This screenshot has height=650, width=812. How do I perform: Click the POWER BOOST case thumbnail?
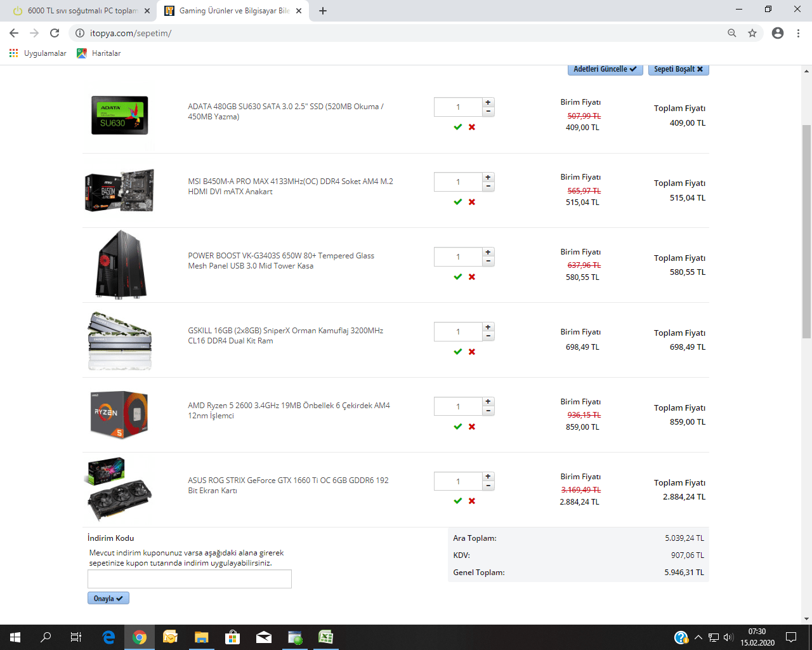(122, 265)
